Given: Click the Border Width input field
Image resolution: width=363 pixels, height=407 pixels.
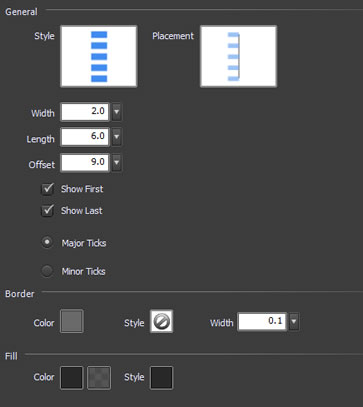Looking at the screenshot, I should coord(262,321).
